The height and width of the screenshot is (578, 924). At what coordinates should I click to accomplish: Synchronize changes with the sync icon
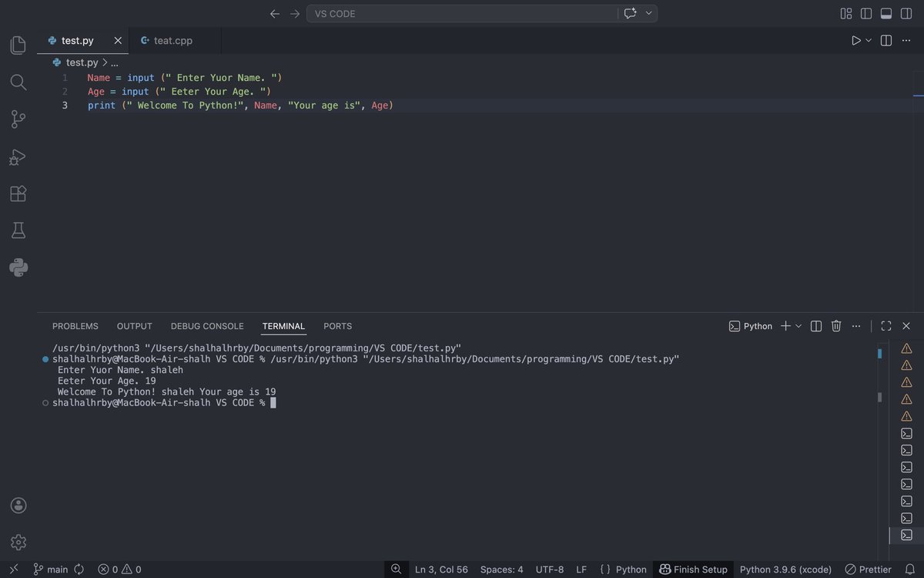point(79,570)
